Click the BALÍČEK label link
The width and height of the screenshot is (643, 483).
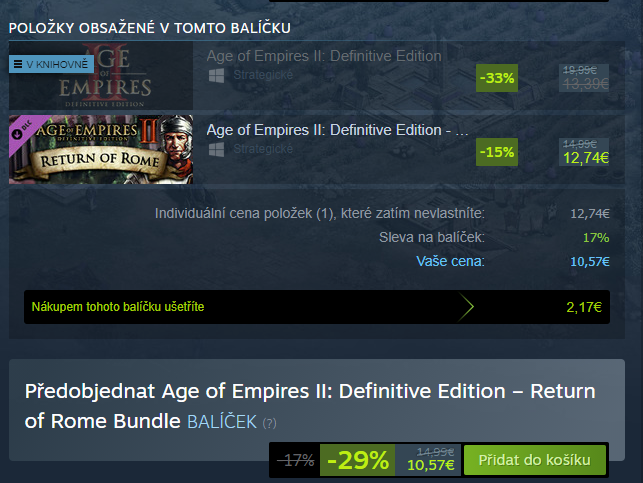[x=221, y=421]
